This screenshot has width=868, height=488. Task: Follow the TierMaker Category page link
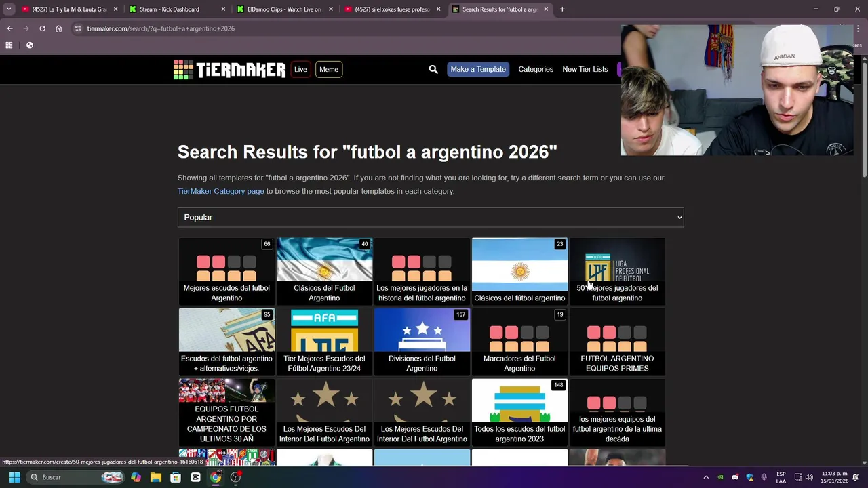221,191
